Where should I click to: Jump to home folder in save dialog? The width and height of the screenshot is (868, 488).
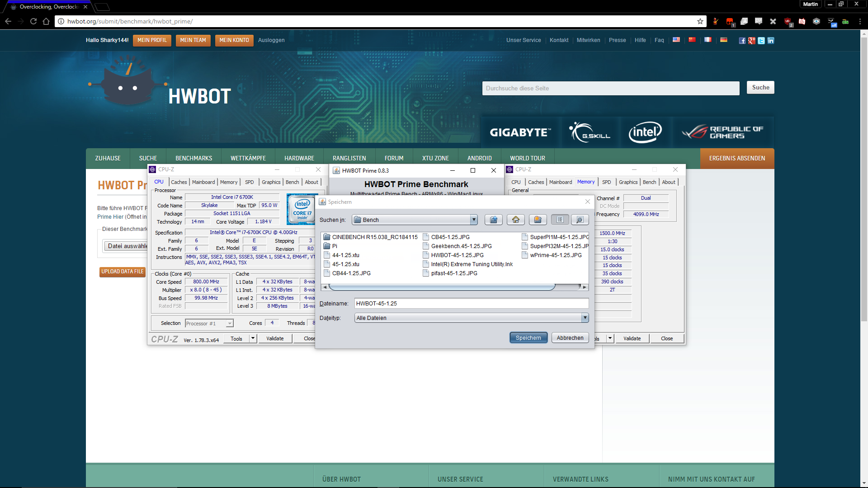point(516,220)
